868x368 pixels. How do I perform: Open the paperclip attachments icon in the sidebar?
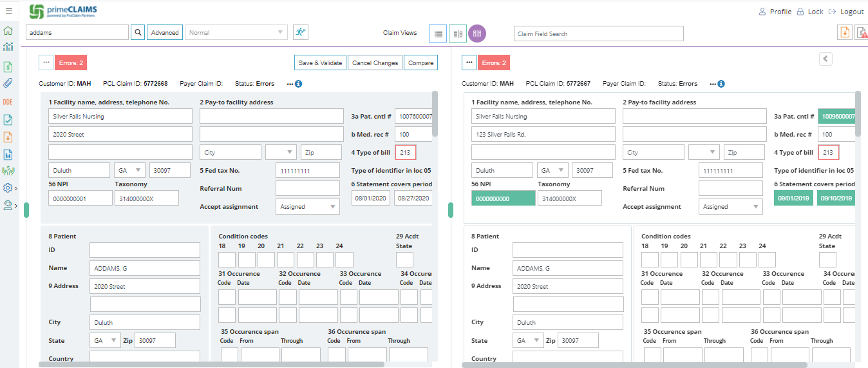click(8, 82)
